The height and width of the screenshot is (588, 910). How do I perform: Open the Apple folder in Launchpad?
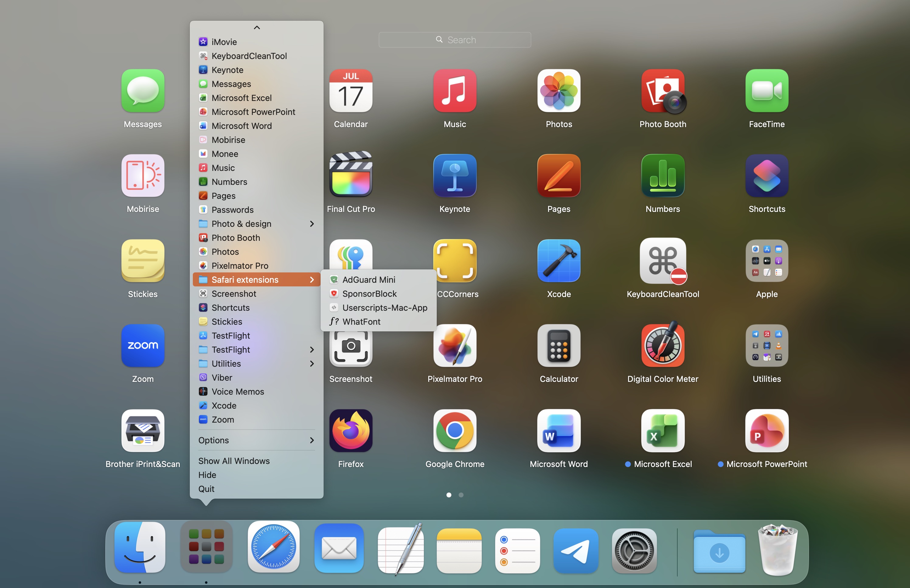coord(767,261)
